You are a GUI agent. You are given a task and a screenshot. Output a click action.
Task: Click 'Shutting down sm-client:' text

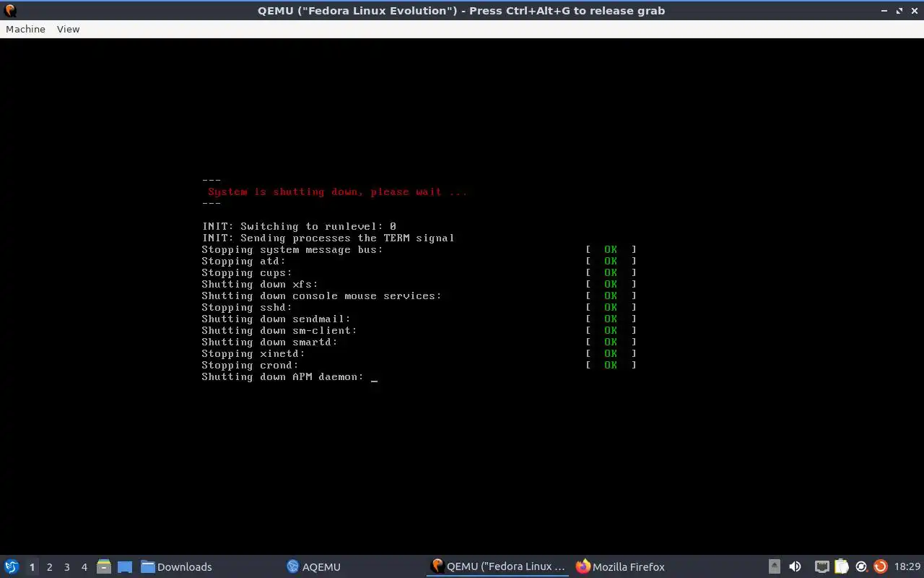pyautogui.click(x=279, y=330)
